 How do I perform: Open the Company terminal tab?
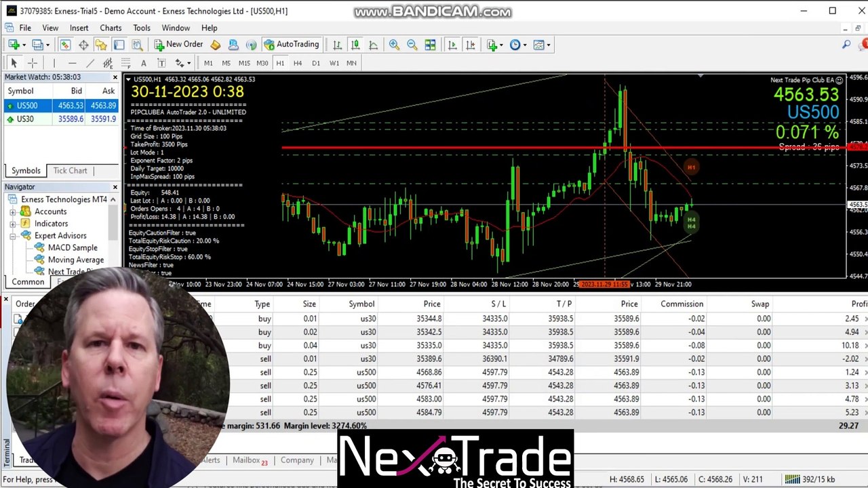coord(297,460)
